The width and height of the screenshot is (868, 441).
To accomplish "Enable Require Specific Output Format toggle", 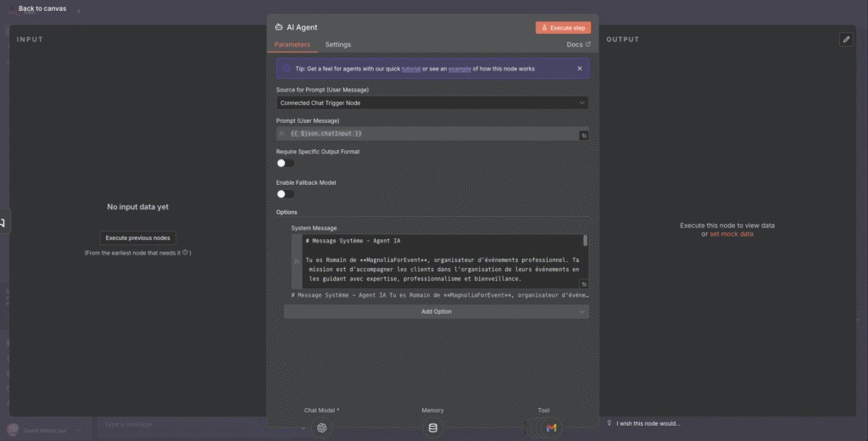I will [x=285, y=163].
